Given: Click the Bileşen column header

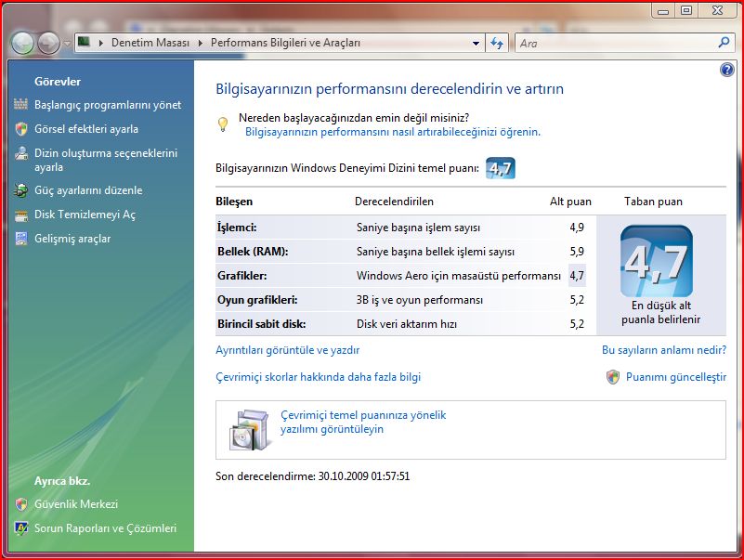Looking at the screenshot, I should click(234, 202).
